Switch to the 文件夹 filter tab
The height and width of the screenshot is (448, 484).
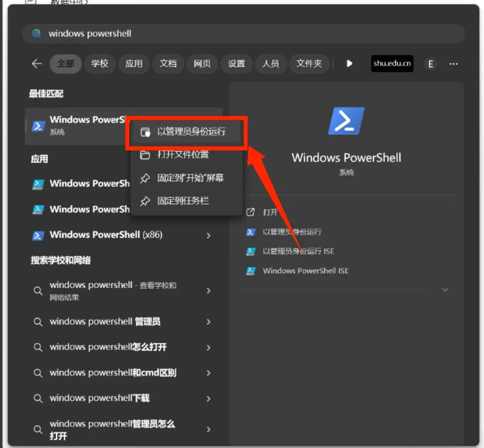click(x=309, y=64)
